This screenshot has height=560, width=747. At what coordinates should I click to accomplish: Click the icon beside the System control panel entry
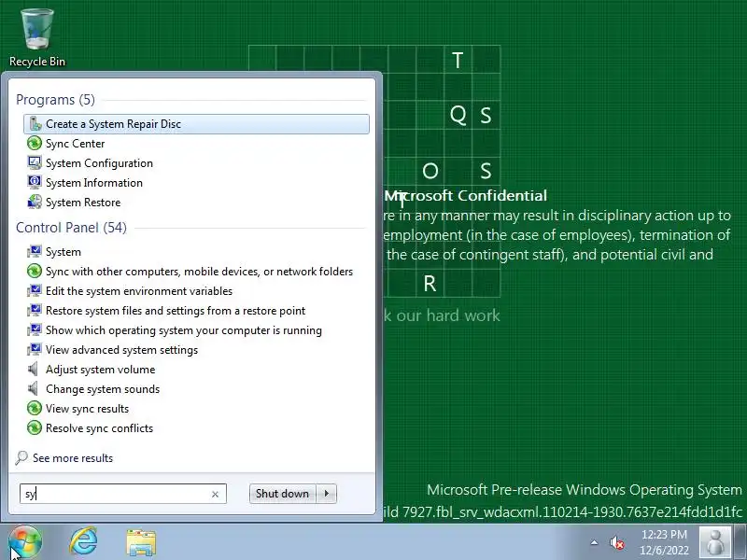pos(35,251)
